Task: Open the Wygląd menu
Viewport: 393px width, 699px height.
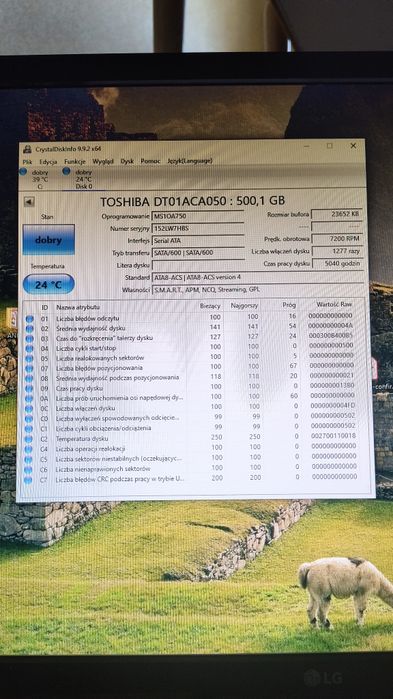Action: point(103,161)
